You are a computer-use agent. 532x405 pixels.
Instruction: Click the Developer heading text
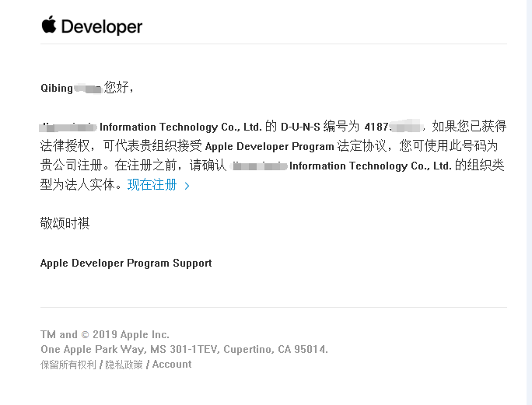pos(101,26)
